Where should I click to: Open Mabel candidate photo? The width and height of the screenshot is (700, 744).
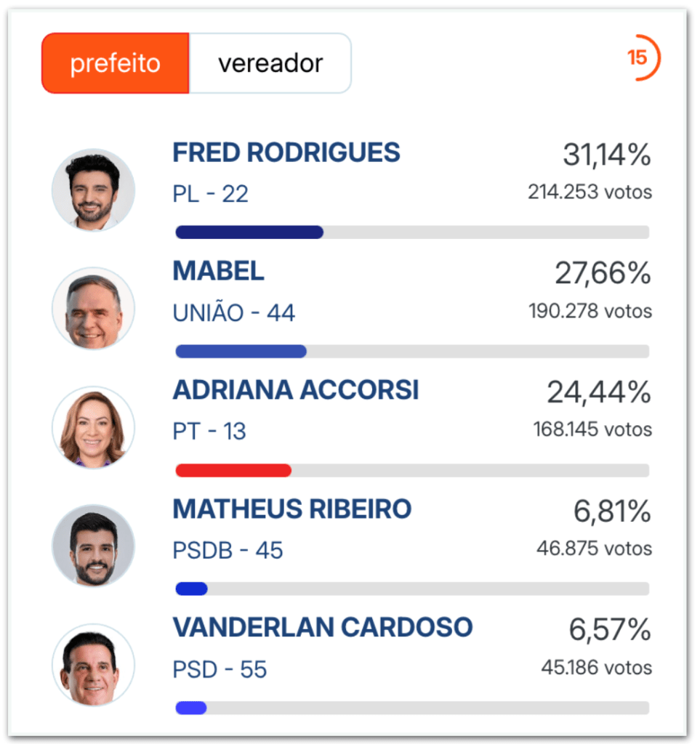tap(94, 308)
